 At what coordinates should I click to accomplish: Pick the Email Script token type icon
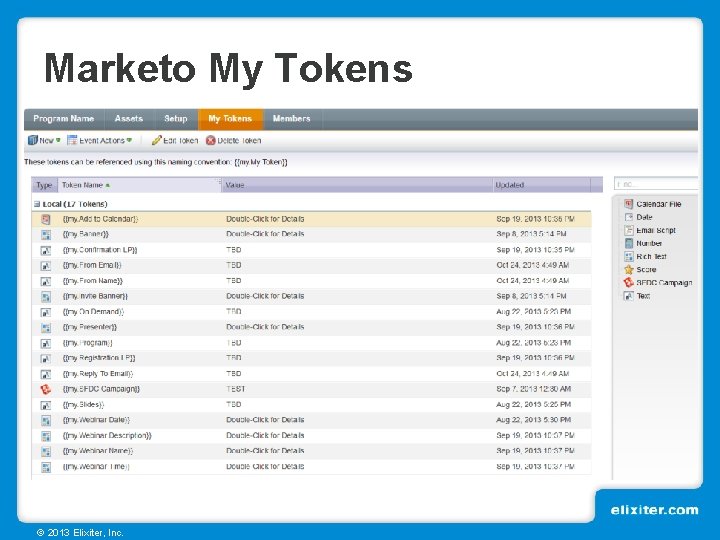629,230
